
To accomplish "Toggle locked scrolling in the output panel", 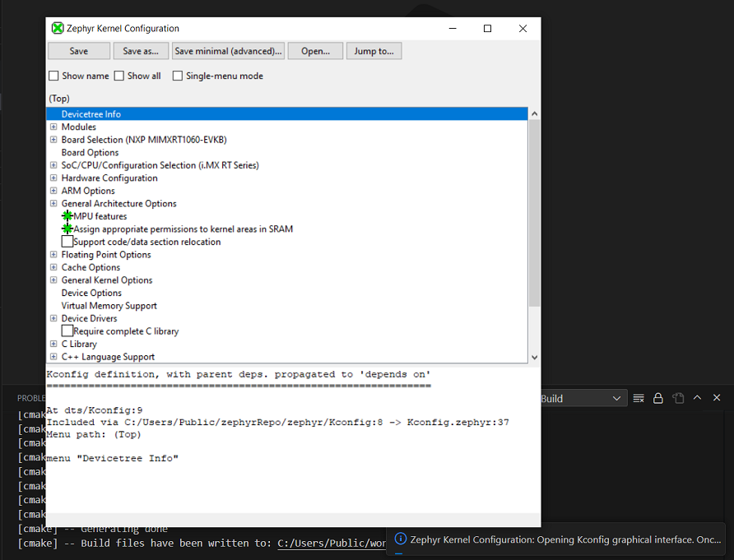I will click(657, 397).
